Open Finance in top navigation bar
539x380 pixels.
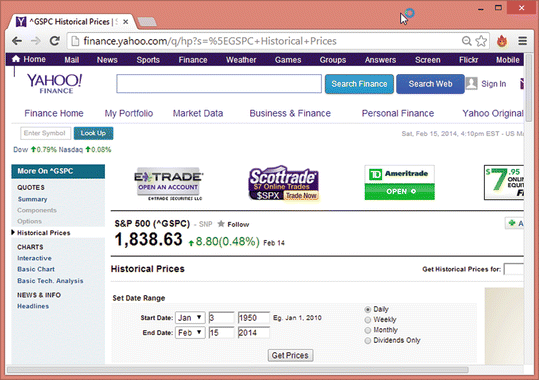point(193,60)
